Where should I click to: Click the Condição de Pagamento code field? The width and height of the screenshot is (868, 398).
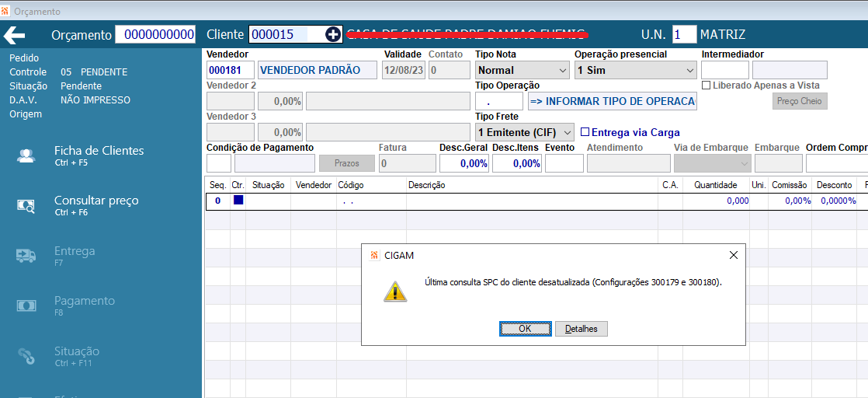(219, 163)
